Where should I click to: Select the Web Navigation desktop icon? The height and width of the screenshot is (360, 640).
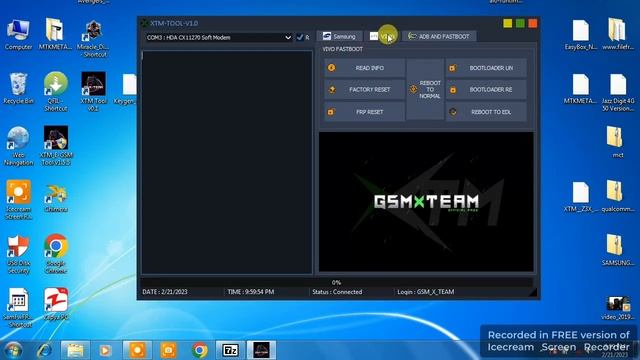pos(18,146)
